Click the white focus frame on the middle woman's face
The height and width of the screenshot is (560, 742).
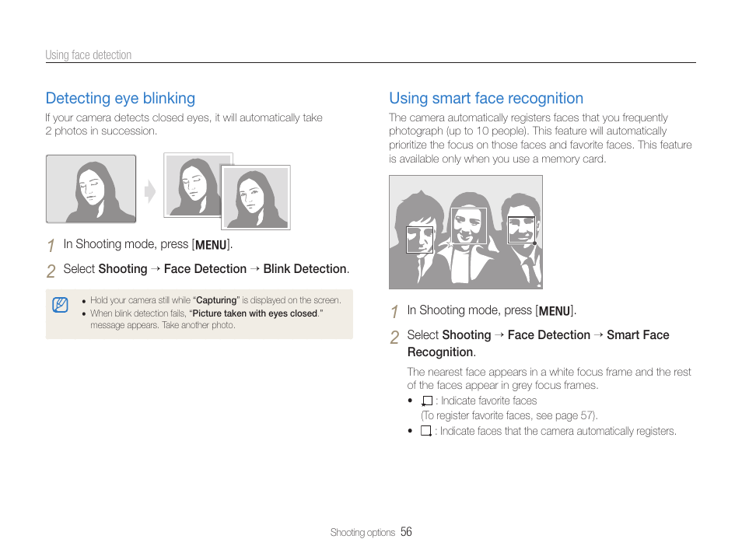pos(468,226)
